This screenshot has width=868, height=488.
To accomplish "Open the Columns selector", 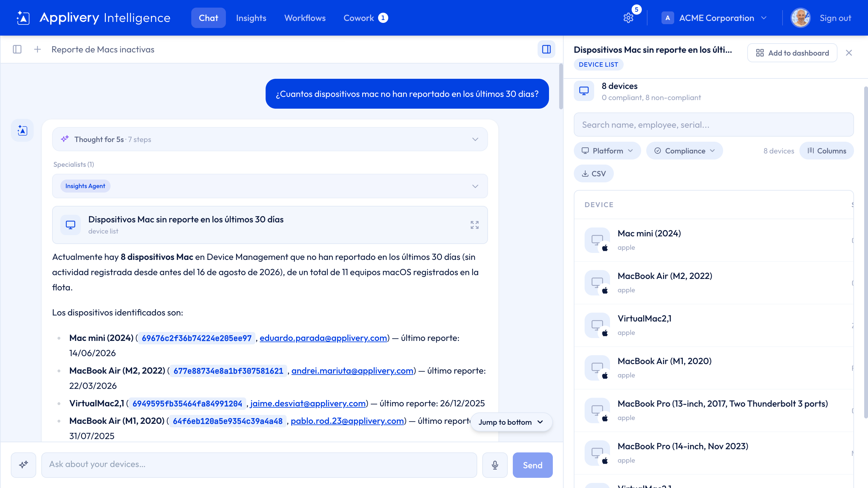I will click(827, 151).
